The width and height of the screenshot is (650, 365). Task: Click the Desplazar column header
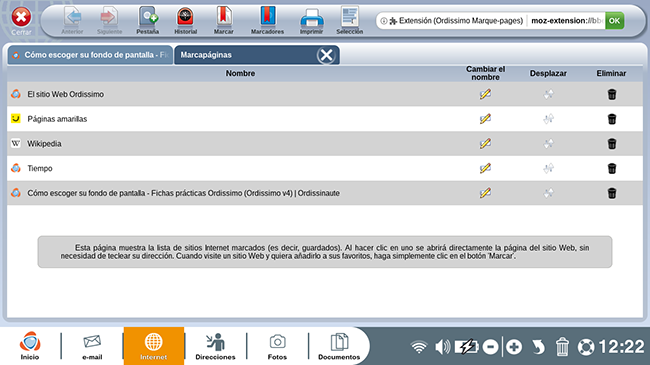point(548,73)
